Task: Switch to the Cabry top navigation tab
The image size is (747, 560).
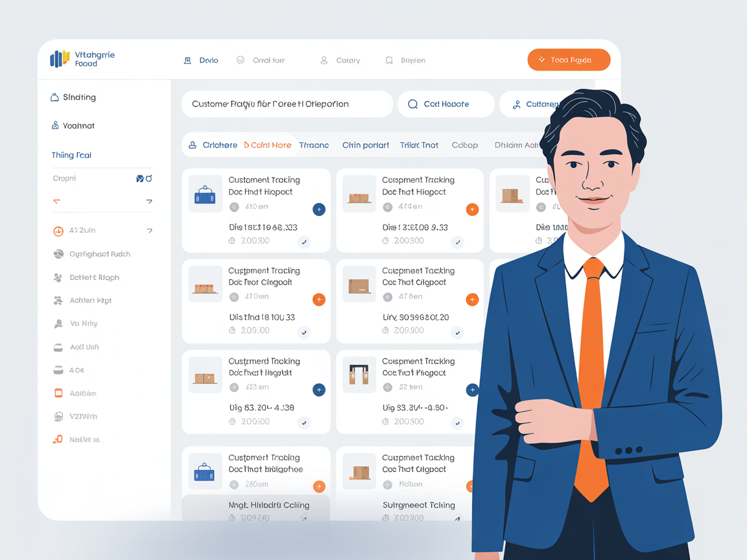Action: [x=340, y=60]
